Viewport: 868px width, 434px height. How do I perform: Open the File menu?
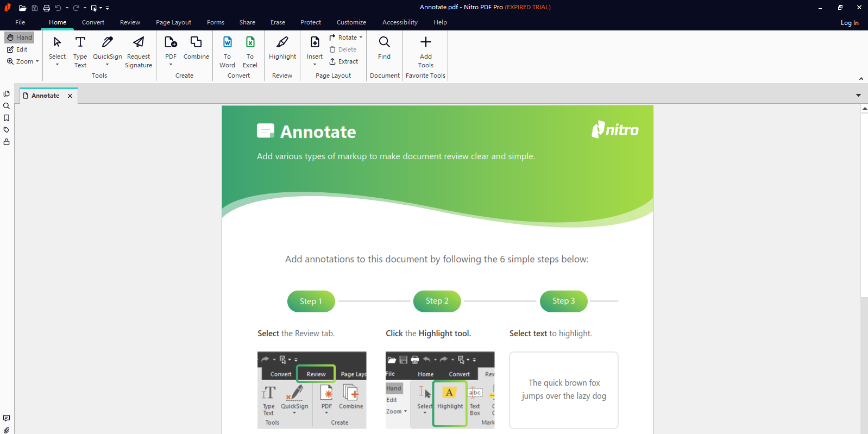20,22
